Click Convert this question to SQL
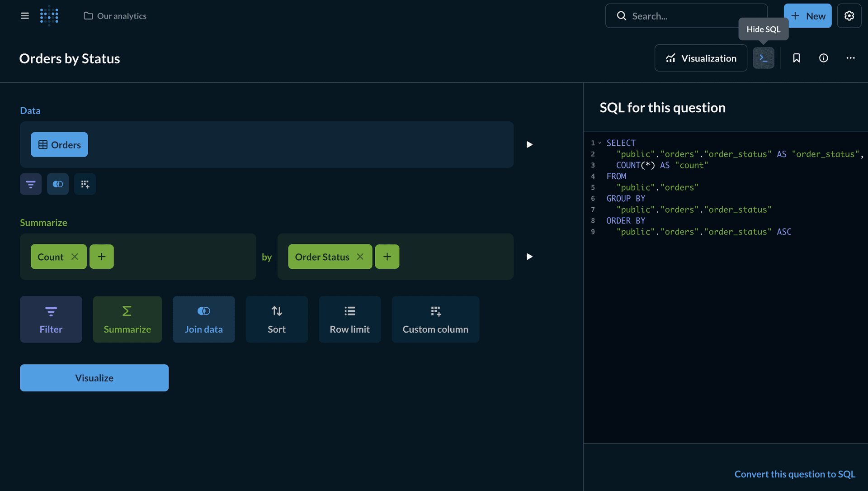 click(x=795, y=474)
